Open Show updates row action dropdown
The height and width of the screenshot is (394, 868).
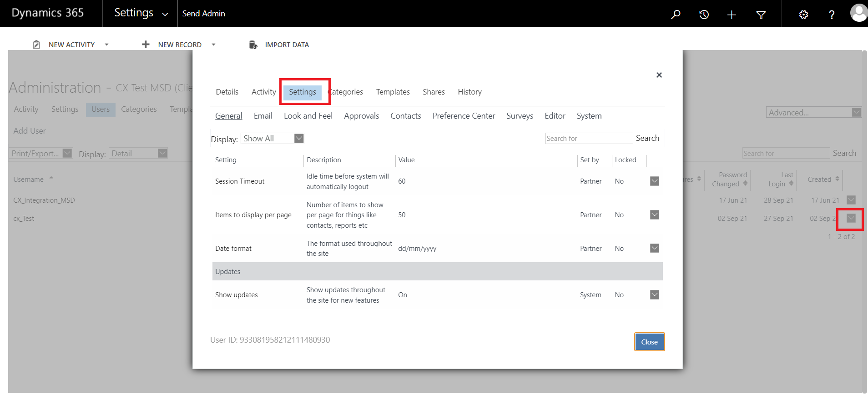pyautogui.click(x=655, y=294)
